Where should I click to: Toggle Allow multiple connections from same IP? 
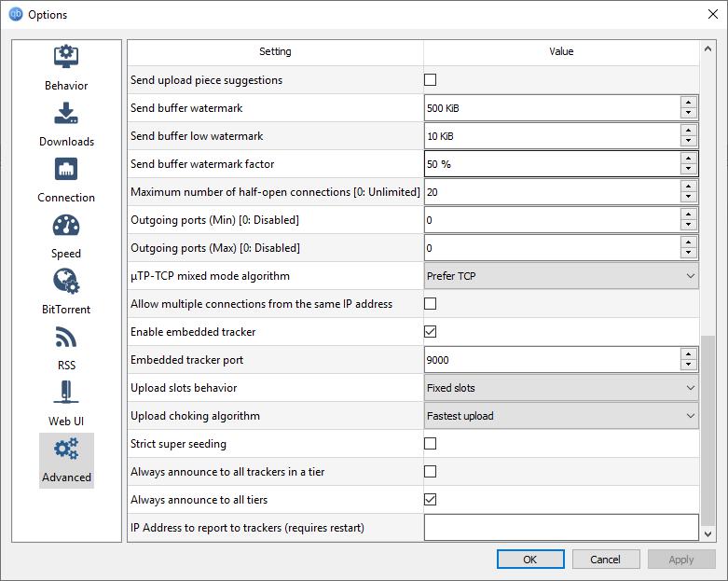pos(431,304)
